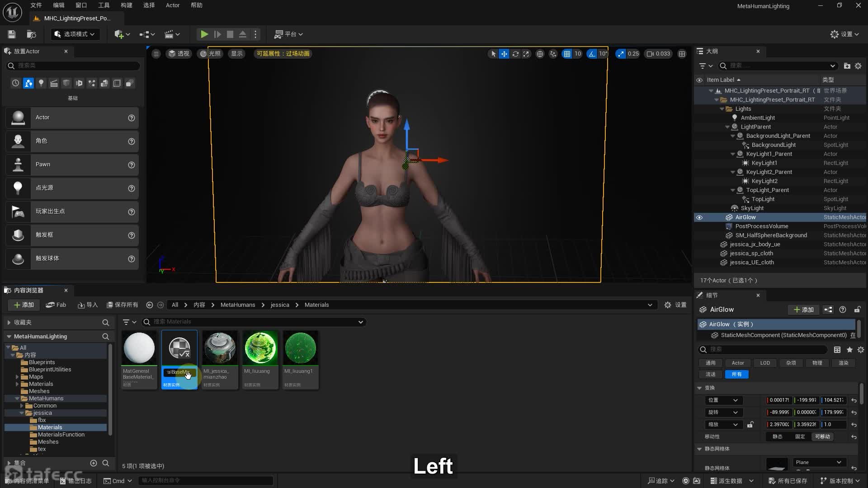Click the green Play button
868x488 pixels.
click(x=204, y=34)
